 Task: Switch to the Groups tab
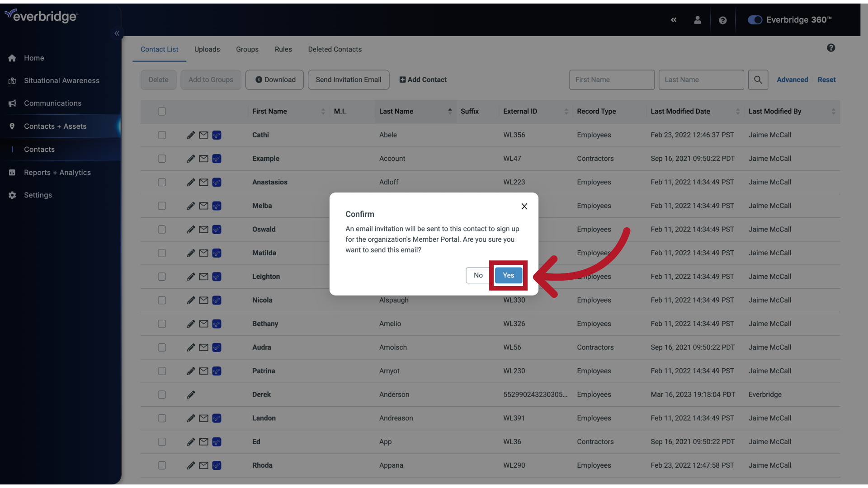point(247,49)
